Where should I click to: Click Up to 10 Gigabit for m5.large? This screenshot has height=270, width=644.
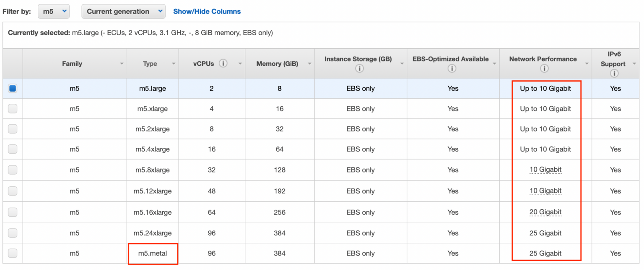(x=545, y=88)
